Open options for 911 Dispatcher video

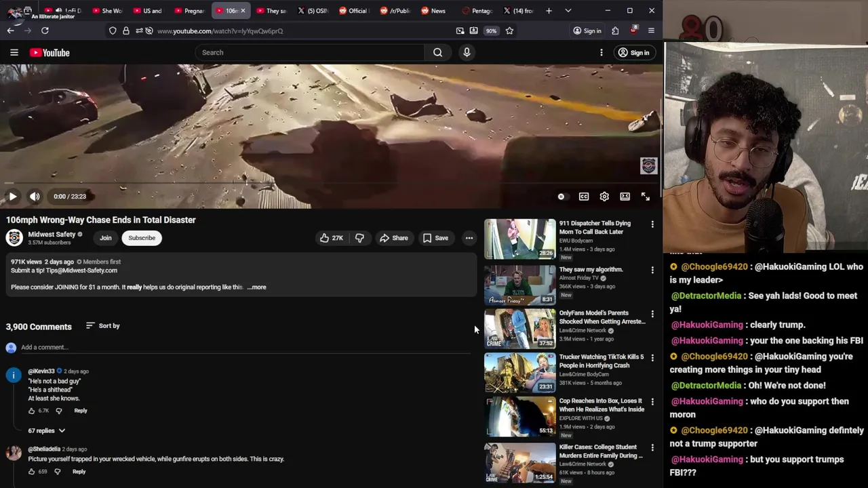pyautogui.click(x=652, y=224)
